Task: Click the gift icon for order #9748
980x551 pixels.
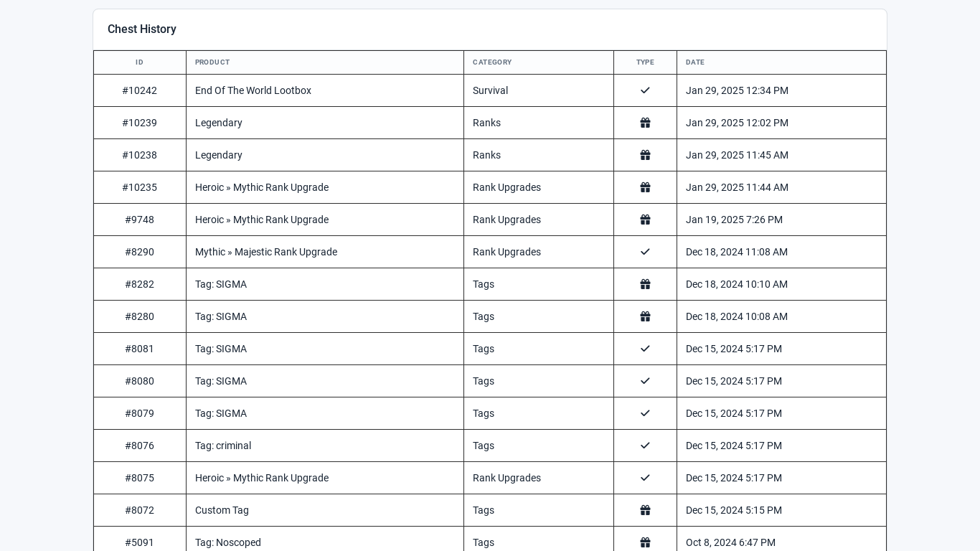Action: [645, 220]
